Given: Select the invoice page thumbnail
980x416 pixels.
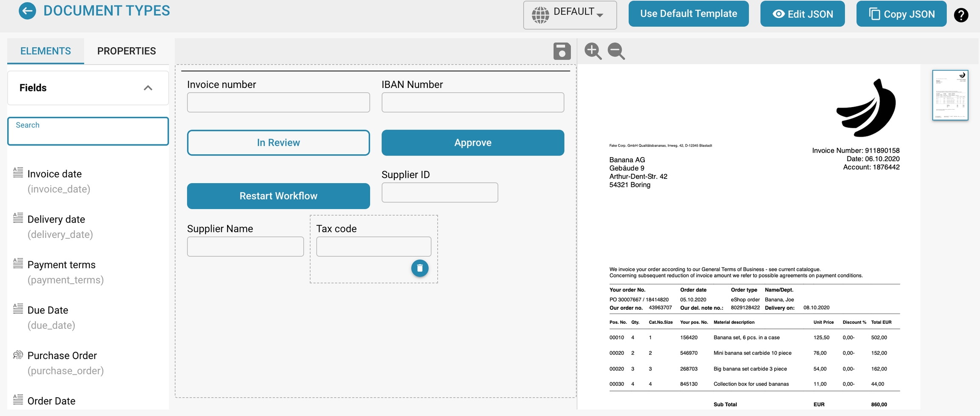Looking at the screenshot, I should (x=950, y=95).
